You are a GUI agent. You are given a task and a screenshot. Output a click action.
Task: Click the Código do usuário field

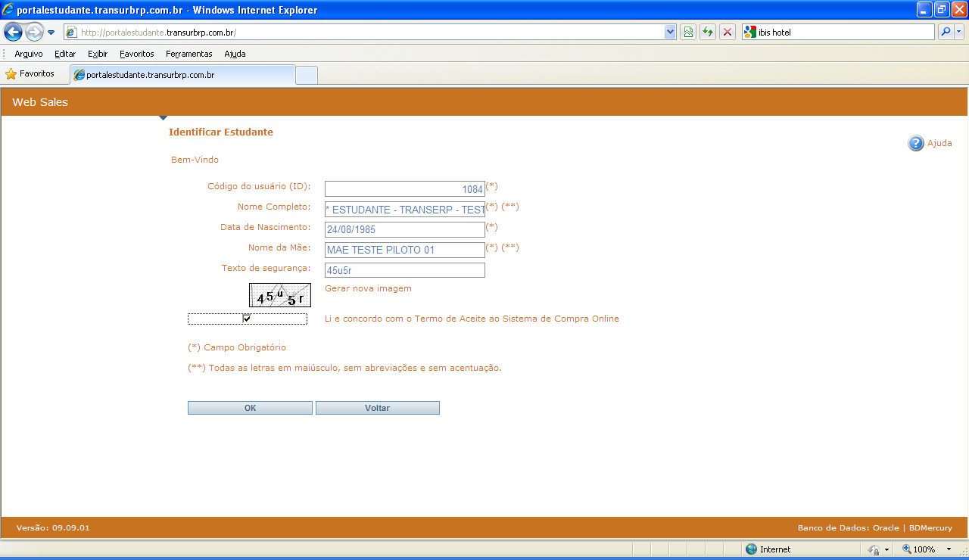(404, 189)
